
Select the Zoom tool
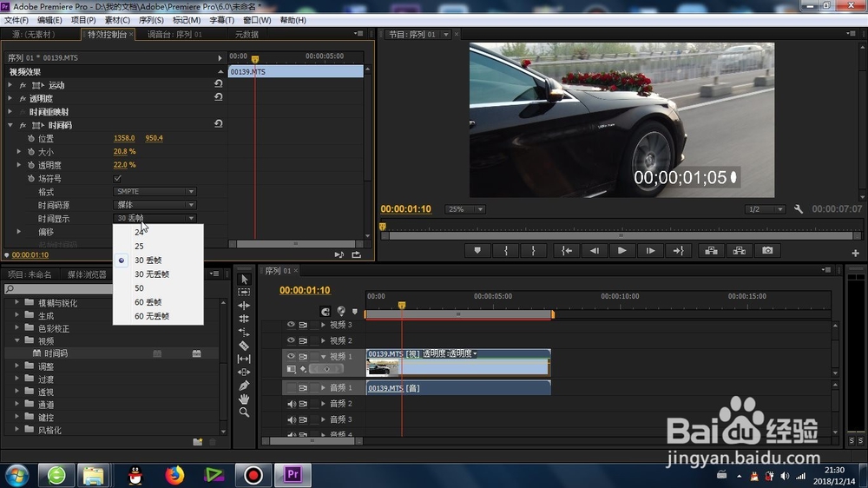coord(244,412)
